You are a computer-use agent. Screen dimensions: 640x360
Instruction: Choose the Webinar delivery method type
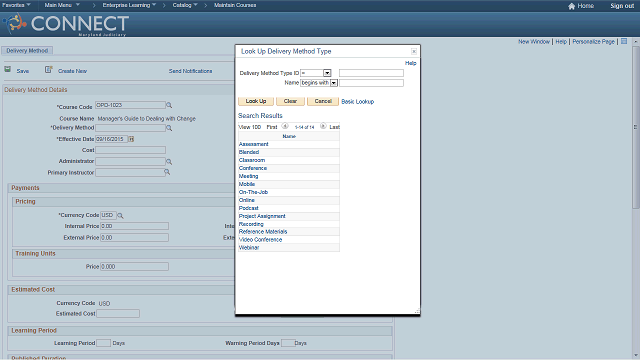coord(249,247)
